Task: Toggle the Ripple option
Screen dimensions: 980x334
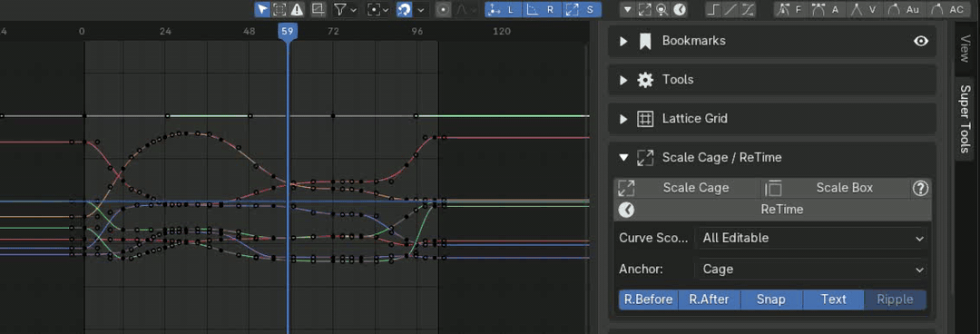Action: tap(895, 300)
